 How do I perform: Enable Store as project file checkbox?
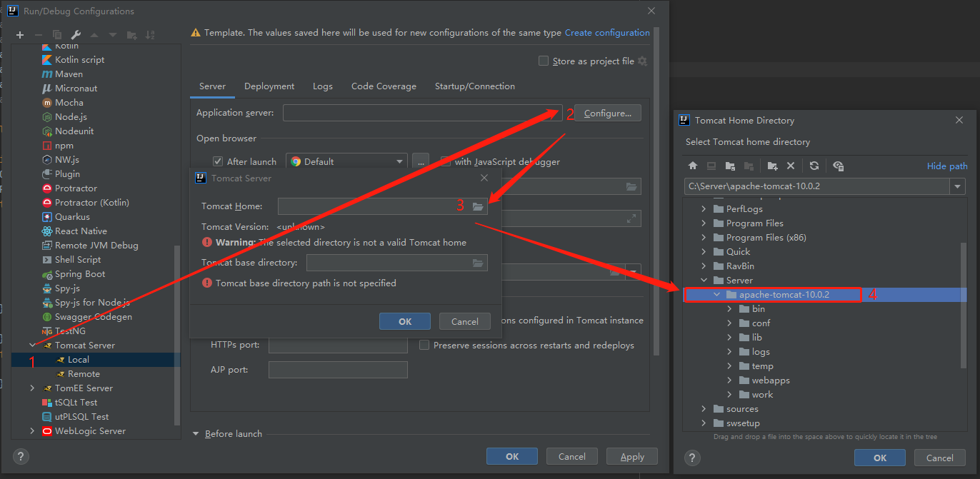544,61
